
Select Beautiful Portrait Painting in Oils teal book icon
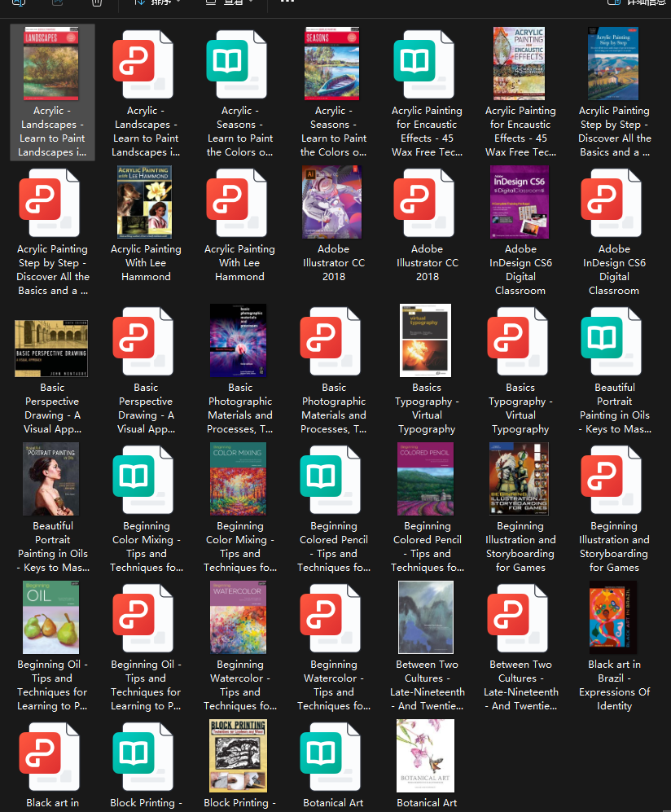[x=612, y=340]
